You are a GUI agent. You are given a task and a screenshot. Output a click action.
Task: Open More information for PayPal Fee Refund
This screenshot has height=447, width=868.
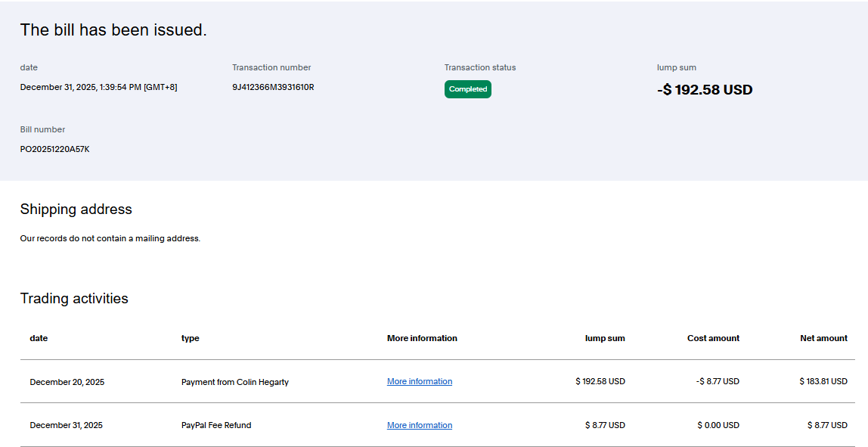point(419,425)
